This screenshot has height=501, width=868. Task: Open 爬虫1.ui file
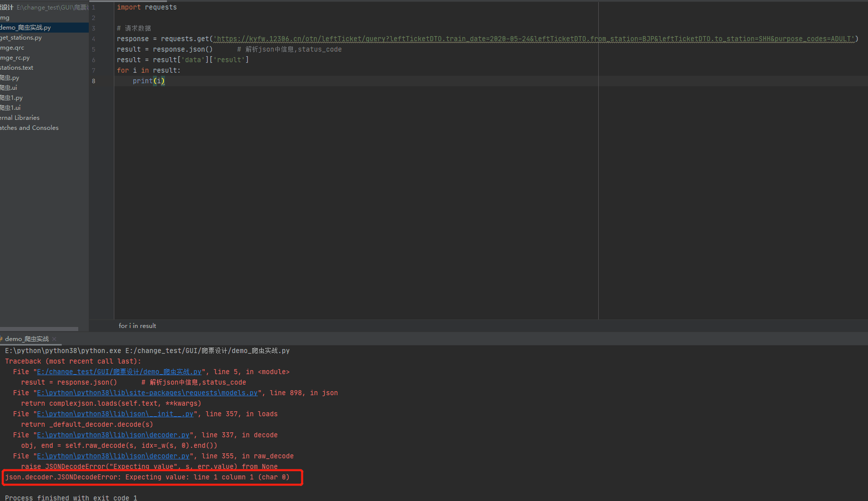click(11, 108)
